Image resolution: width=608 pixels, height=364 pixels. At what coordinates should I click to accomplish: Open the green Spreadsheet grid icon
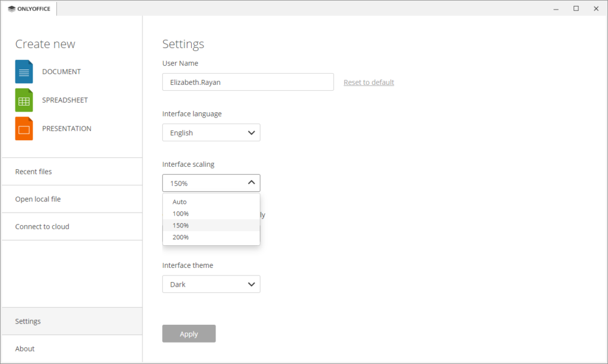(x=24, y=100)
